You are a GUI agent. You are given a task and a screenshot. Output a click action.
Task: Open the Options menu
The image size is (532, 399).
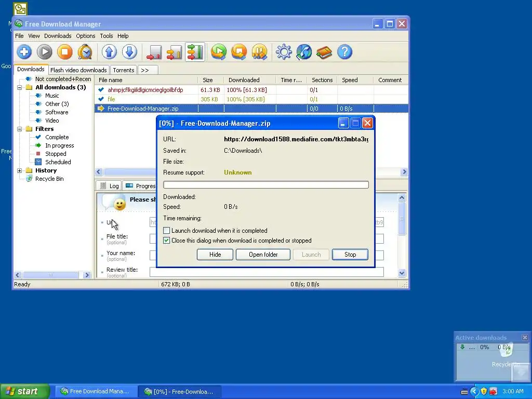(x=86, y=36)
